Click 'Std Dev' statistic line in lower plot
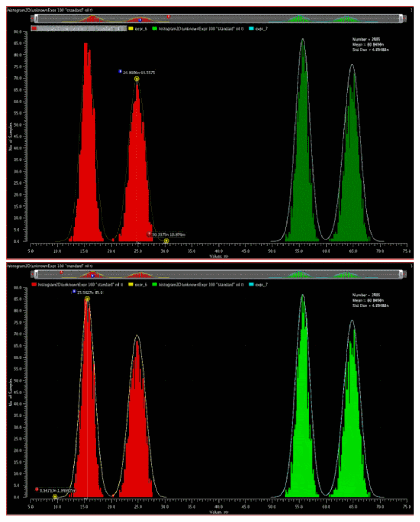Screen dimensions: 420x522 point(371,305)
